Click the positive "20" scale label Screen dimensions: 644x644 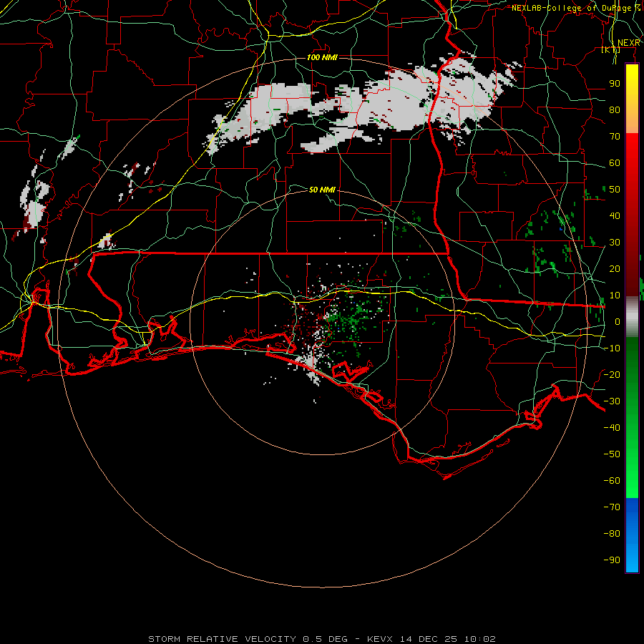tap(615, 268)
